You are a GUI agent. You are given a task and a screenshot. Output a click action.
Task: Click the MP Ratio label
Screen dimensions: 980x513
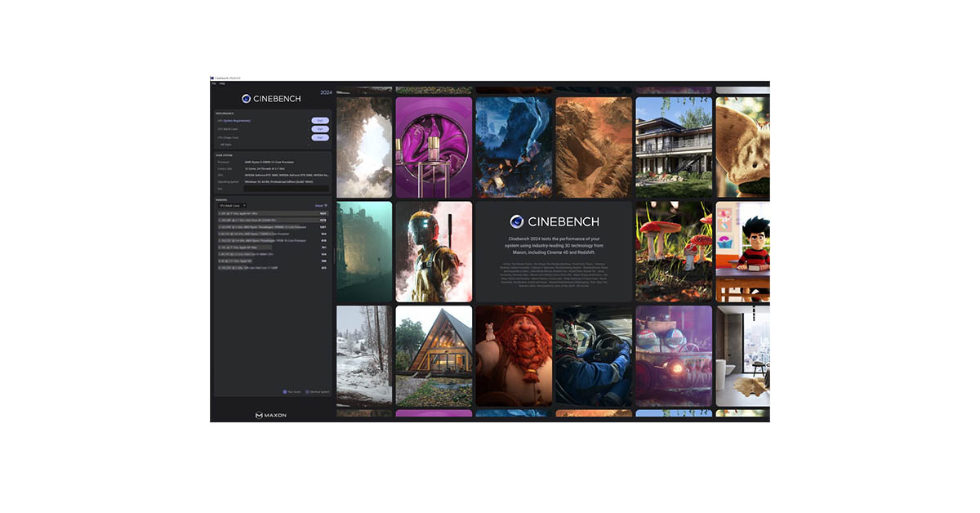coord(226,145)
